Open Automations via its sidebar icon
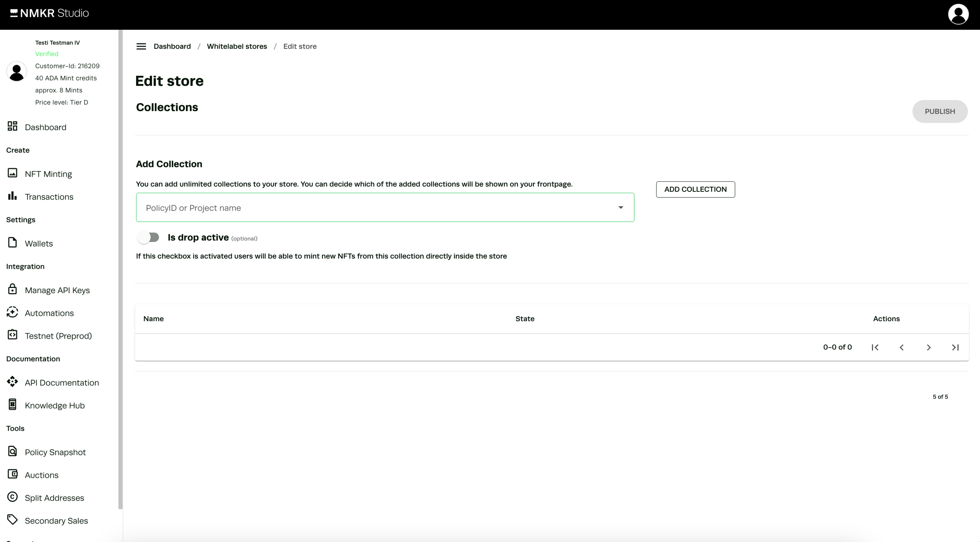Screen dimensions: 980x542 tap(12, 312)
